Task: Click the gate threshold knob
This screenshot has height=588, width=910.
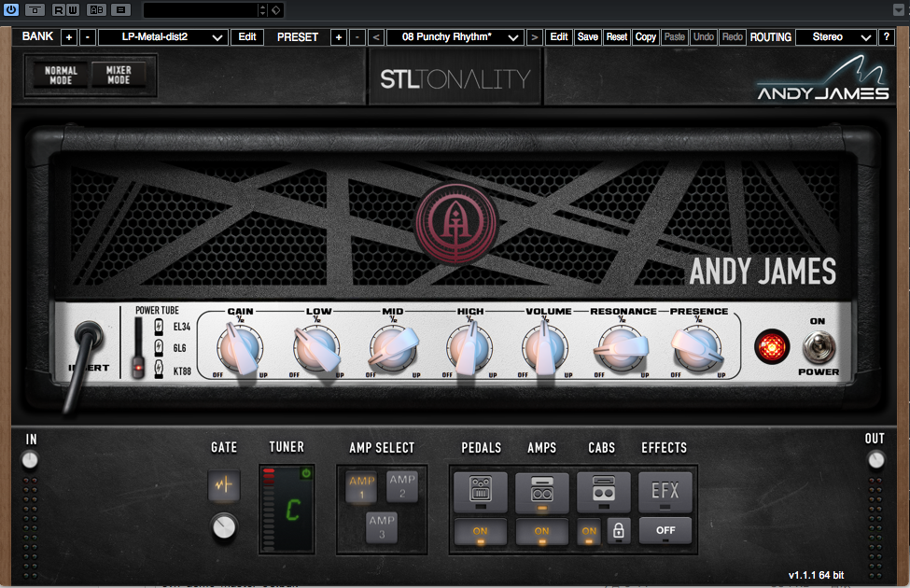Action: [x=224, y=527]
